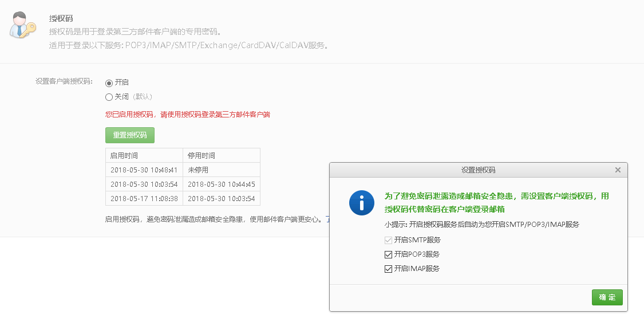Select the 2018-05-17 11:08:38 start time cell

[x=144, y=199]
